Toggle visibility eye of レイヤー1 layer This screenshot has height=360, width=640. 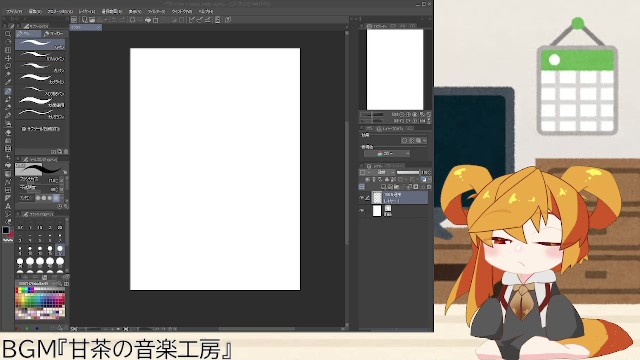click(x=362, y=198)
